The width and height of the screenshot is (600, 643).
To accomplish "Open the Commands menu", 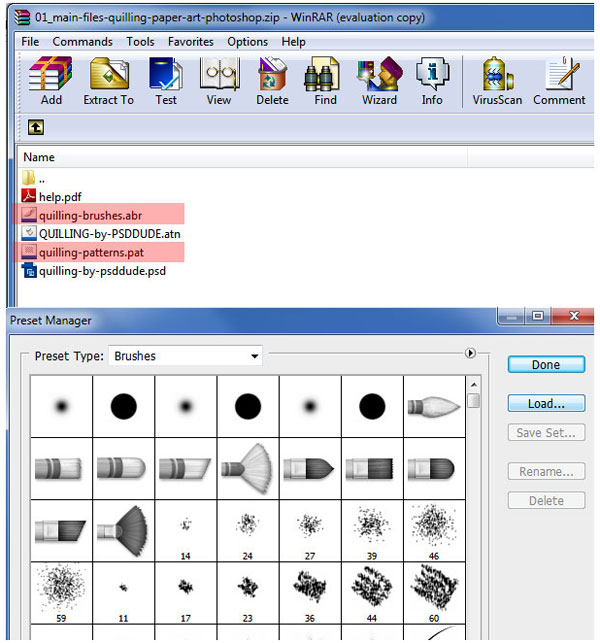I will (x=82, y=41).
